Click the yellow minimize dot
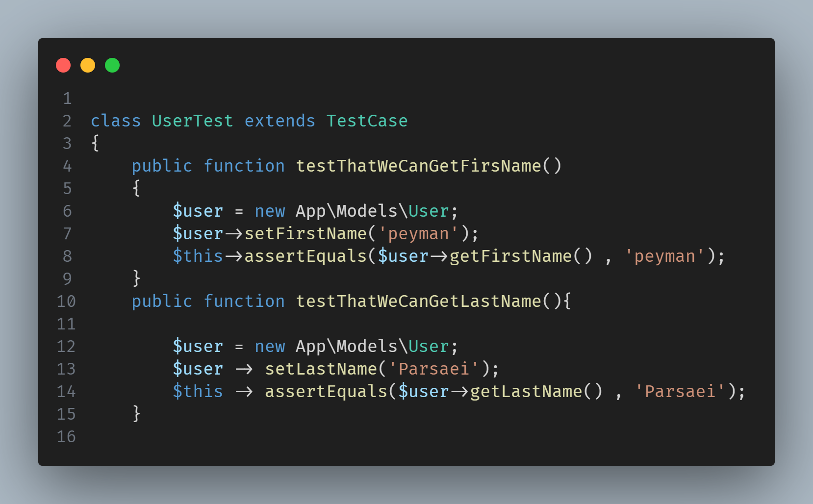Screen dimensions: 813x504 [88, 65]
